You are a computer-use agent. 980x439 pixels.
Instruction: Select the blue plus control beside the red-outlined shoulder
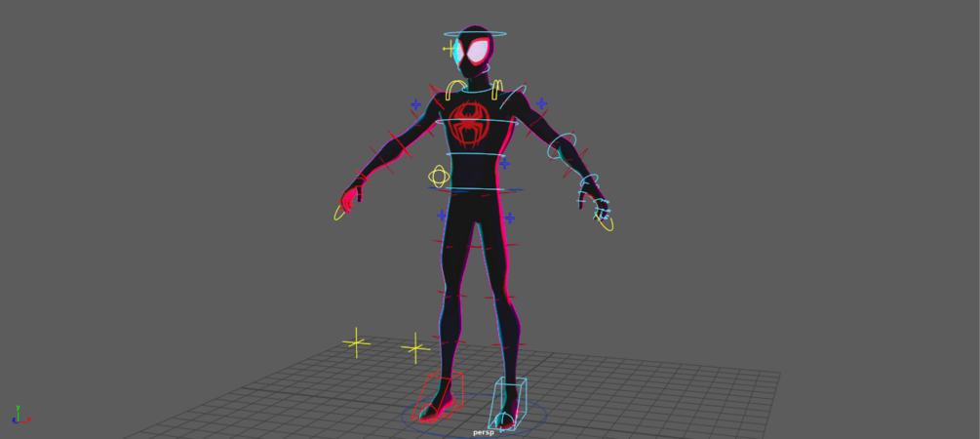(415, 104)
